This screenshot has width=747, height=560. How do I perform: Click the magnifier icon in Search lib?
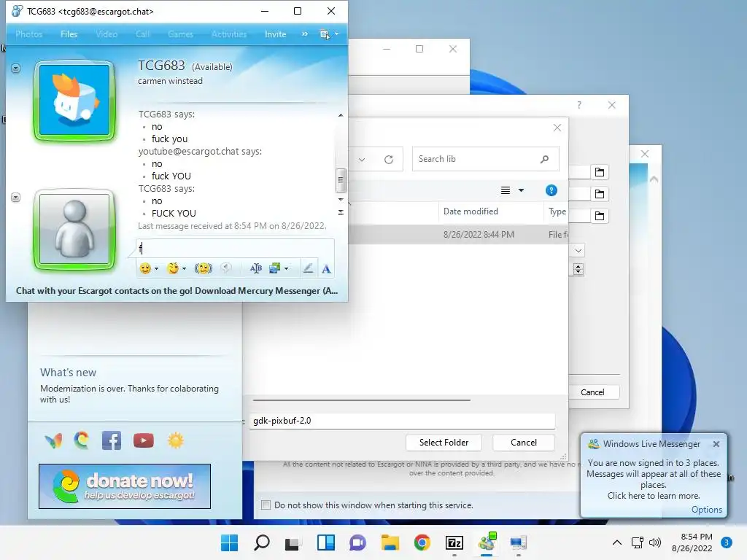[544, 159]
